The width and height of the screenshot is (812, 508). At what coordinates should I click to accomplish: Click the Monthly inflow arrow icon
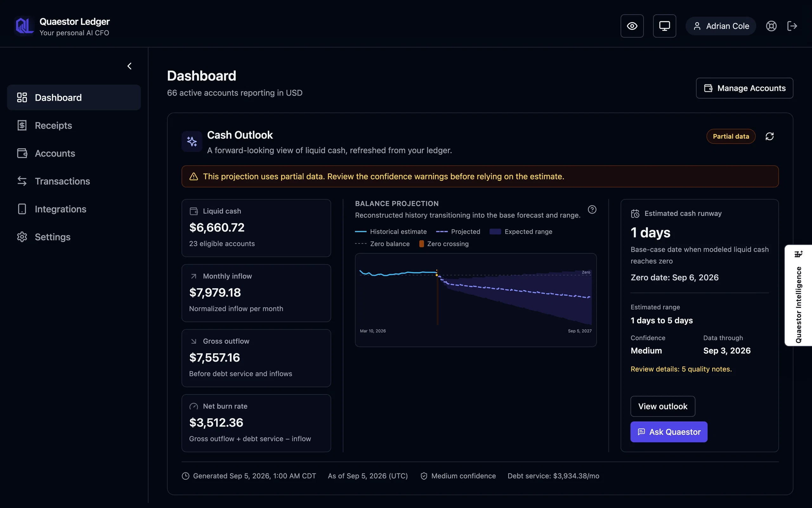pos(193,276)
